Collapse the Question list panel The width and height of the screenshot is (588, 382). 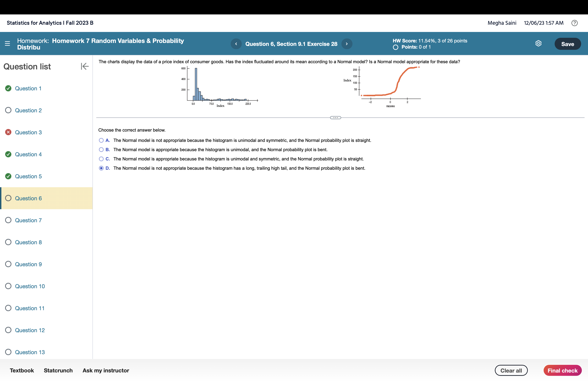coord(84,66)
